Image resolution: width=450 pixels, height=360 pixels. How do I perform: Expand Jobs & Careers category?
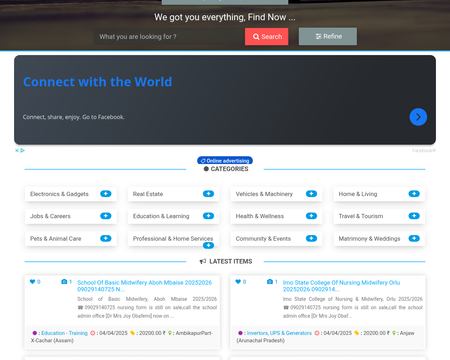pyautogui.click(x=106, y=216)
